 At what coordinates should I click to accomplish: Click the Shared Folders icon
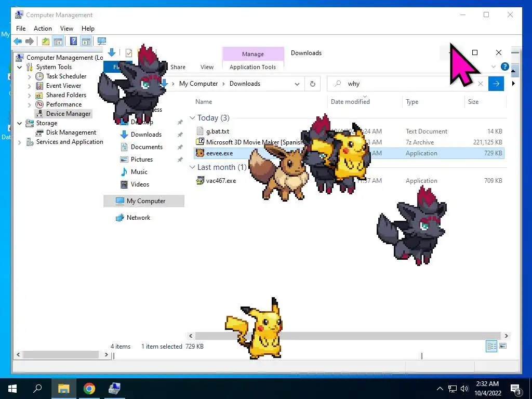coord(39,95)
